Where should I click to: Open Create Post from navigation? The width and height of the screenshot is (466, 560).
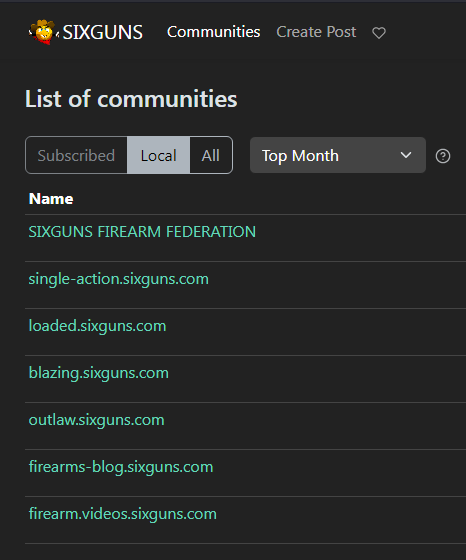pyautogui.click(x=316, y=32)
